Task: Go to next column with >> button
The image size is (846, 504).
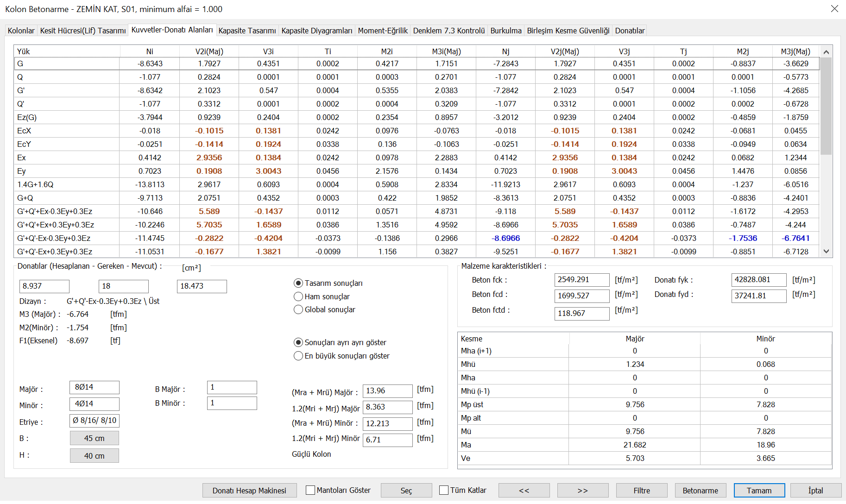Action: [x=582, y=491]
